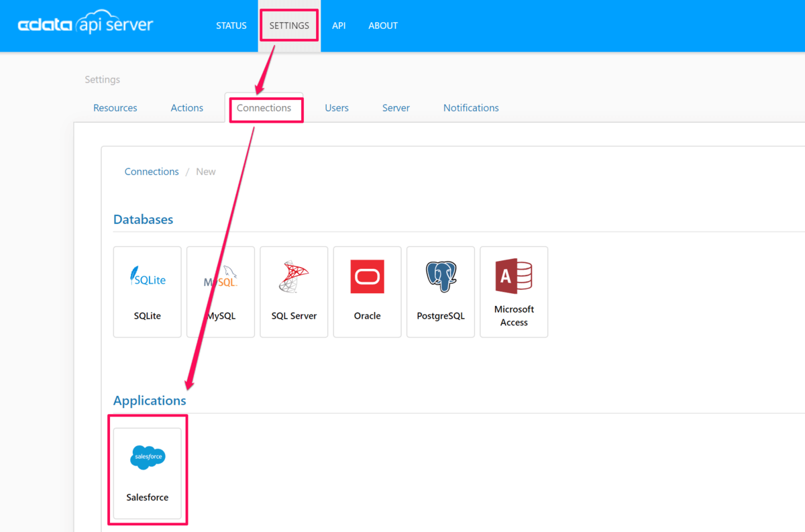Open the SETTINGS menu

pyautogui.click(x=289, y=25)
